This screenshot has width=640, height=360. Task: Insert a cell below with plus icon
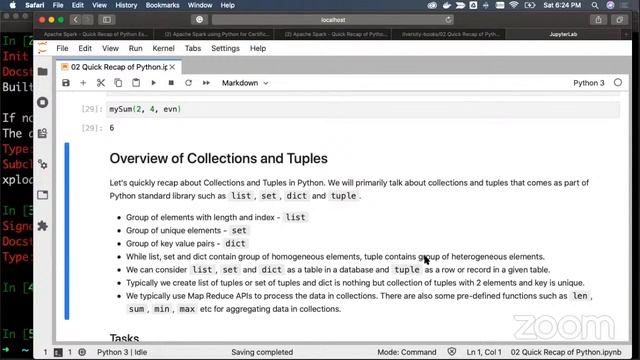click(x=83, y=83)
